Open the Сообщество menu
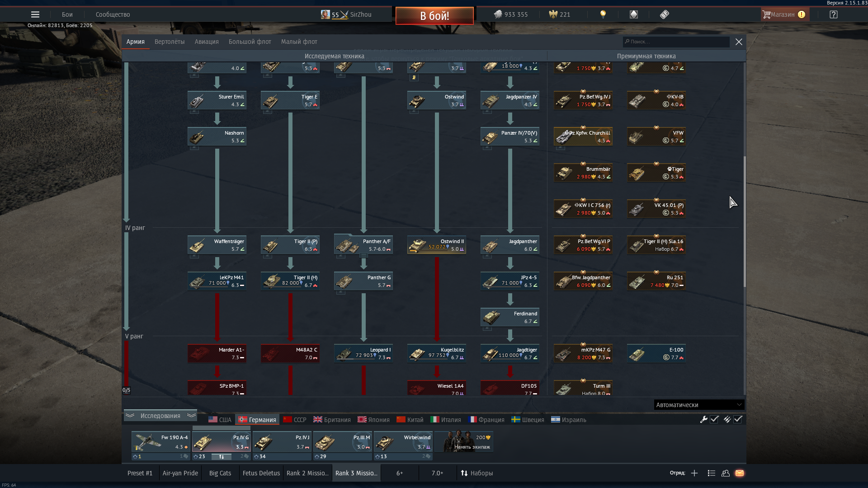The height and width of the screenshot is (488, 868). pos(113,14)
